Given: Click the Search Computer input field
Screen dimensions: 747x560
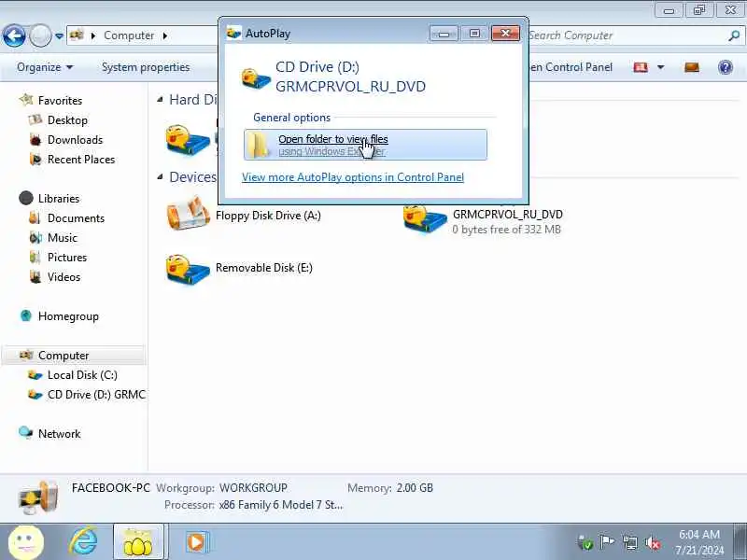Looking at the screenshot, I should (x=627, y=35).
